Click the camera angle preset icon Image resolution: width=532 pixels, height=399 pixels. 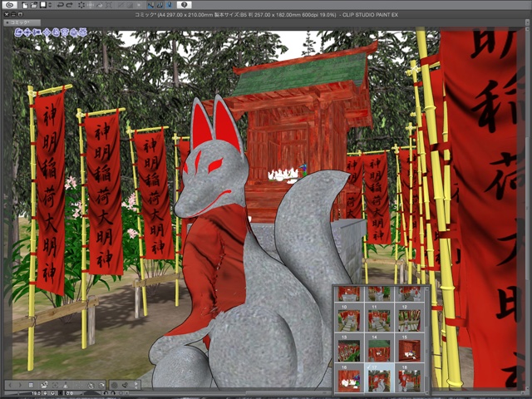(x=44, y=385)
